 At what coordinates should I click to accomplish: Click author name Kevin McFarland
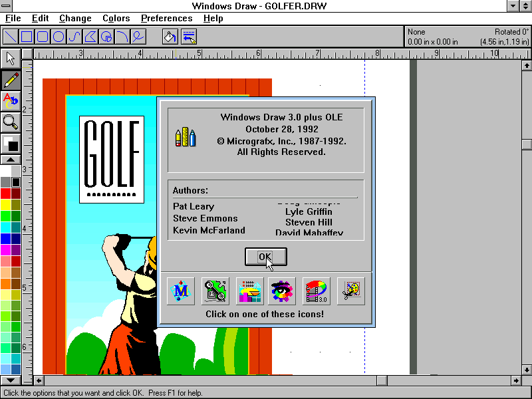coord(209,230)
